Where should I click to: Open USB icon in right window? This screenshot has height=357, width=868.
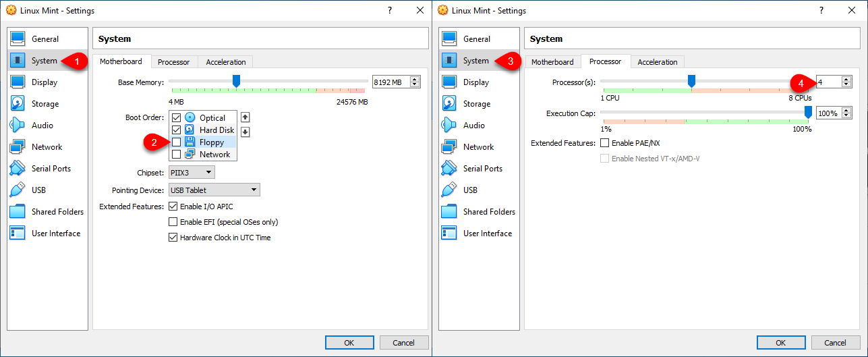coord(450,190)
